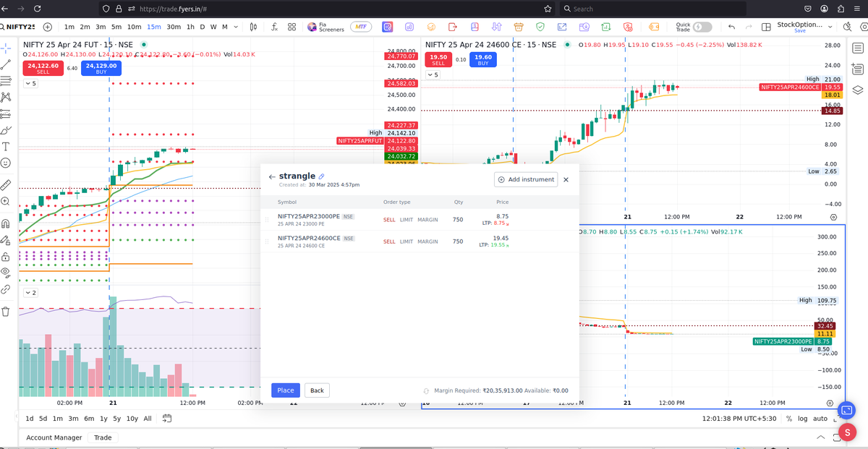The height and width of the screenshot is (449, 868).
Task: Open Fia Screeners
Action: 326,27
